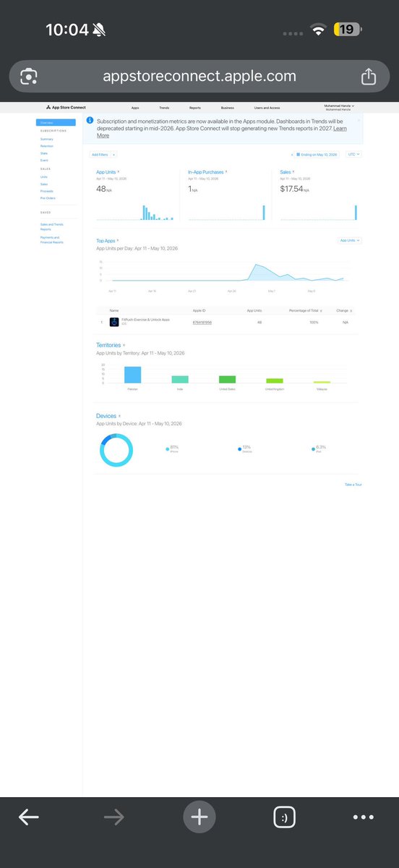Open a new tab with plus button
Viewport: 399px width, 868px height.
click(199, 817)
